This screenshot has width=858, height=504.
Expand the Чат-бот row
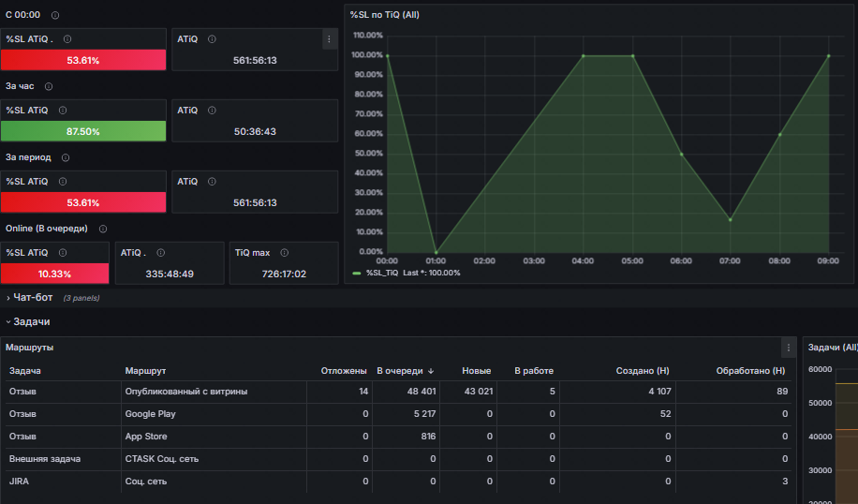(30, 298)
